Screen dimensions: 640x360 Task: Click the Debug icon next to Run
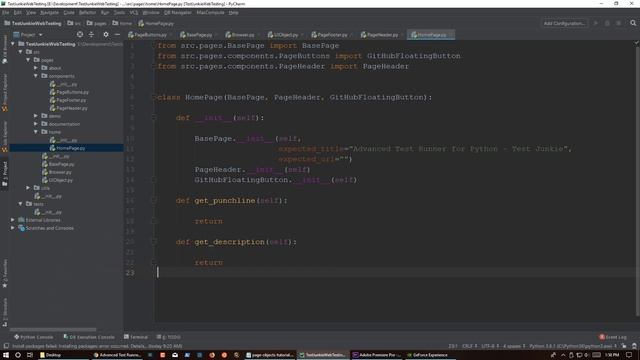click(607, 23)
